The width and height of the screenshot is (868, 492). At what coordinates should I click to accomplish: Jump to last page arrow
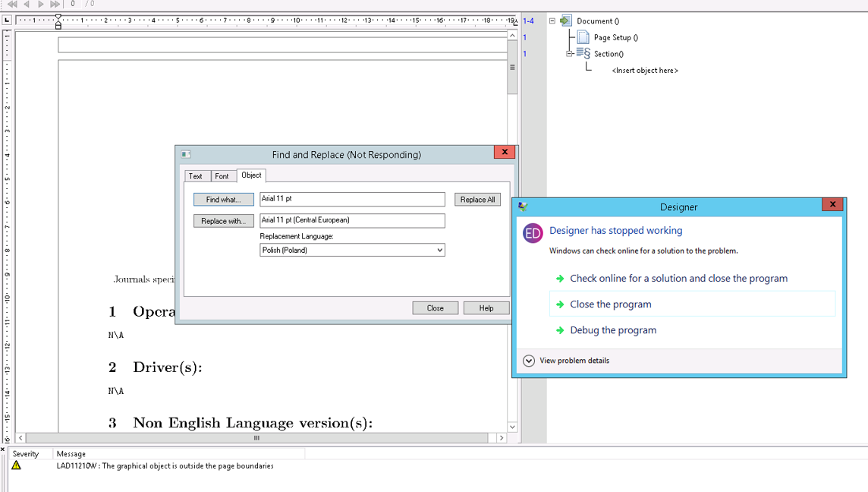(54, 5)
